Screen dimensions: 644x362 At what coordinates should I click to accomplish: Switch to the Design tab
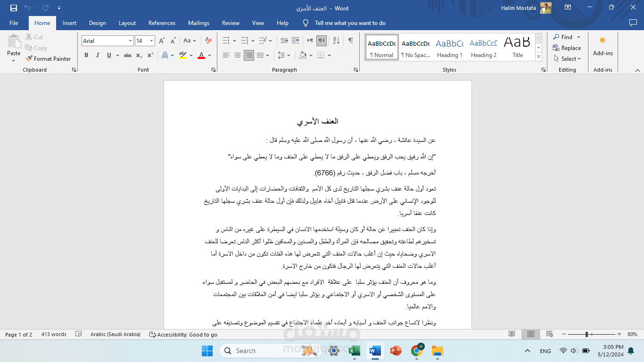pos(97,23)
